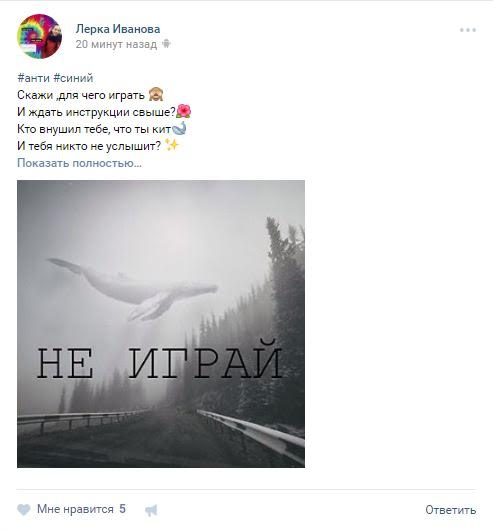
Task: Click the post text line Скажи, для чего играть
Action: [81, 95]
